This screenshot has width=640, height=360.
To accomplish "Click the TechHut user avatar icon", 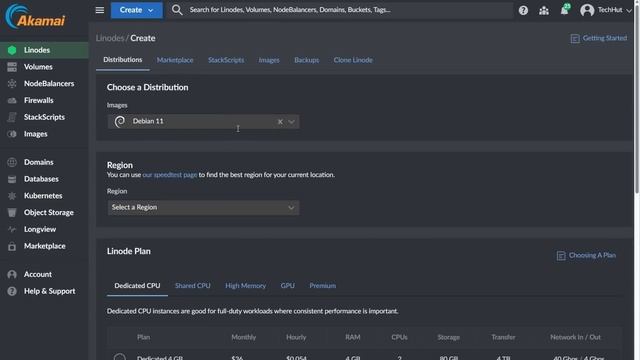I will (587, 10).
